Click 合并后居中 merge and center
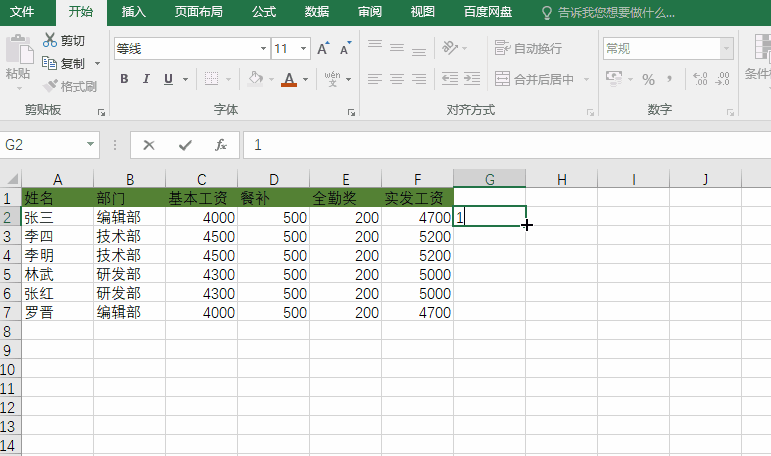The image size is (771, 456). click(x=534, y=79)
